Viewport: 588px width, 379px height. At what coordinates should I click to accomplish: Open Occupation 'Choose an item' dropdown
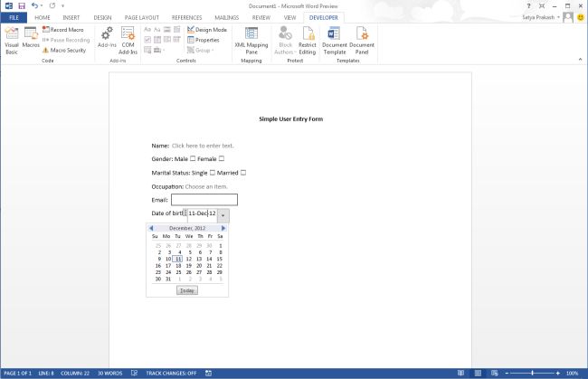[x=206, y=186]
